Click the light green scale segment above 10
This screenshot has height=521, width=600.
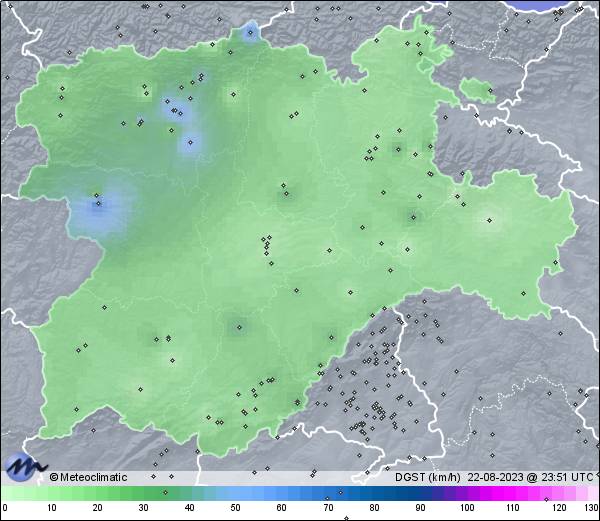point(52,493)
